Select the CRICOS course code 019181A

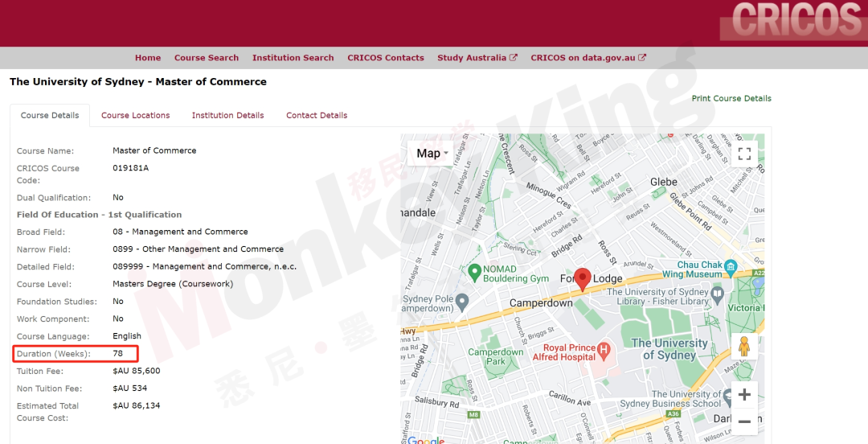(131, 168)
